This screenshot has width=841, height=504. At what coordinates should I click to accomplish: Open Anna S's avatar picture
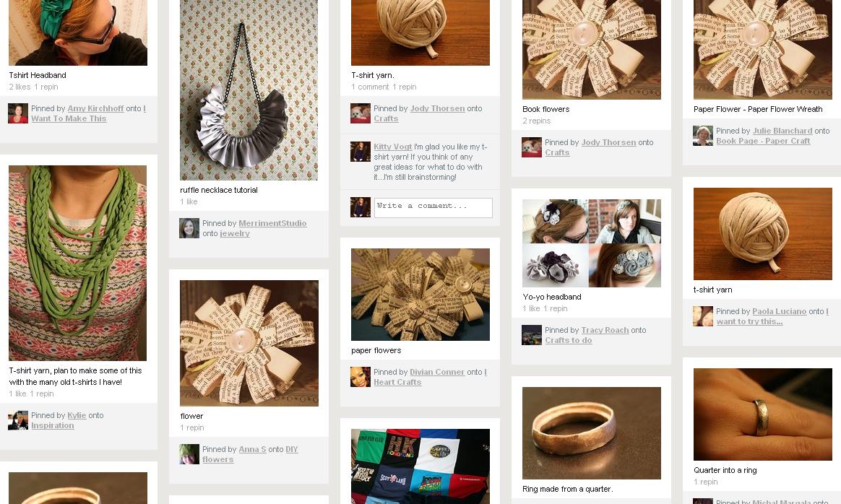click(189, 454)
